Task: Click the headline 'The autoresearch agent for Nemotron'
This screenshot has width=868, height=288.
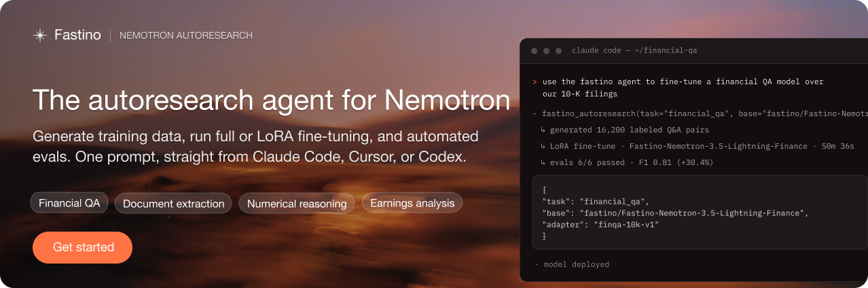Action: [271, 100]
